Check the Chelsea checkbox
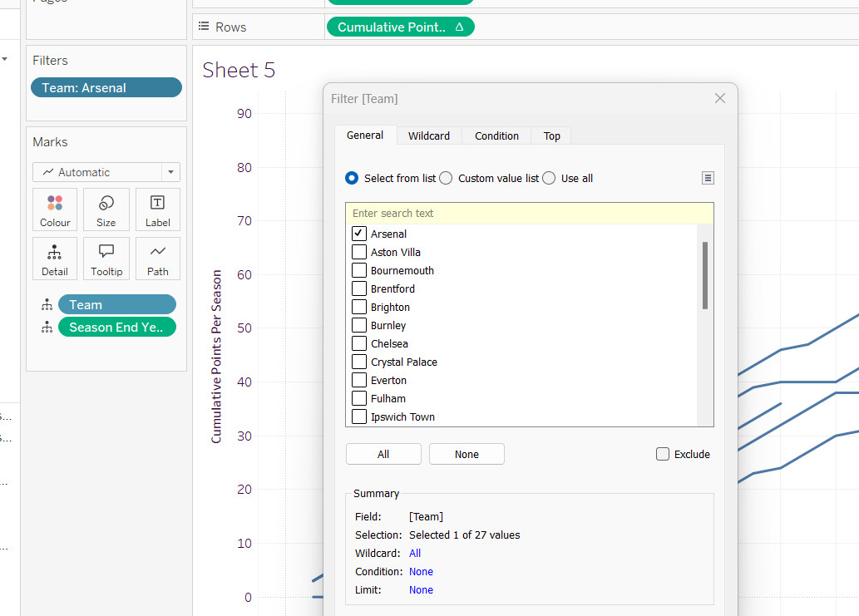 pos(359,343)
